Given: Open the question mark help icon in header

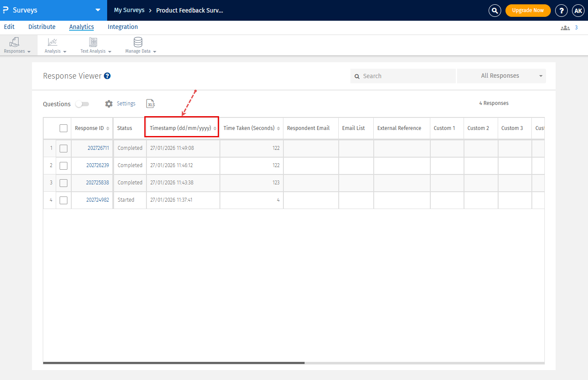Looking at the screenshot, I should 561,10.
